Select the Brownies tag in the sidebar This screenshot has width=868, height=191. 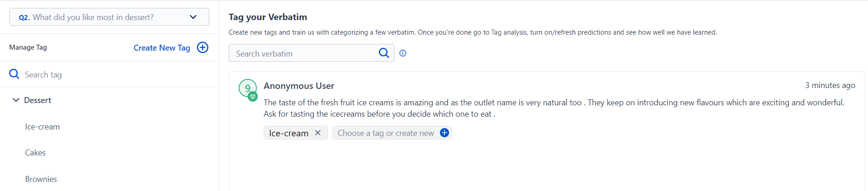pos(41,179)
